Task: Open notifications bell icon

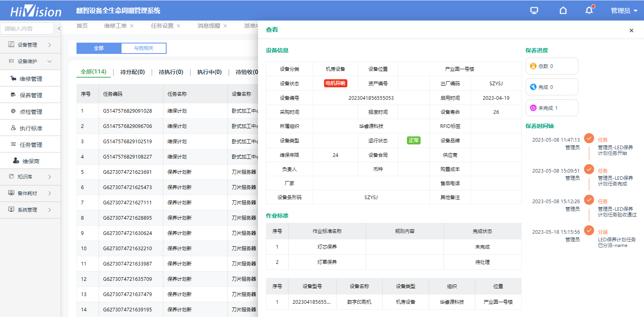Action: coord(589,10)
